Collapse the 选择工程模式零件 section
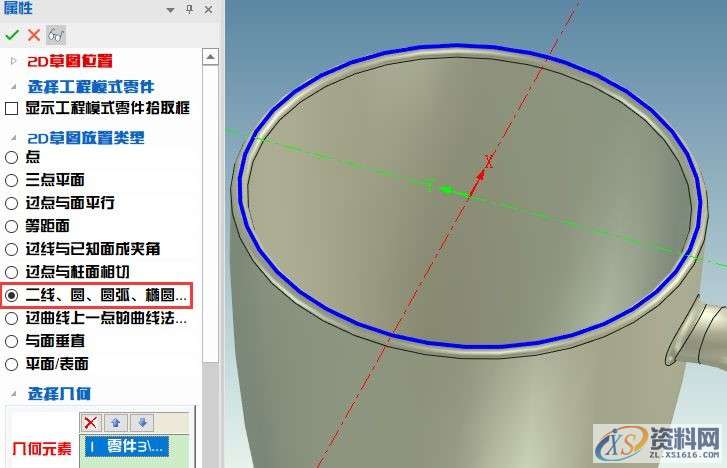727x468 pixels. 13,87
